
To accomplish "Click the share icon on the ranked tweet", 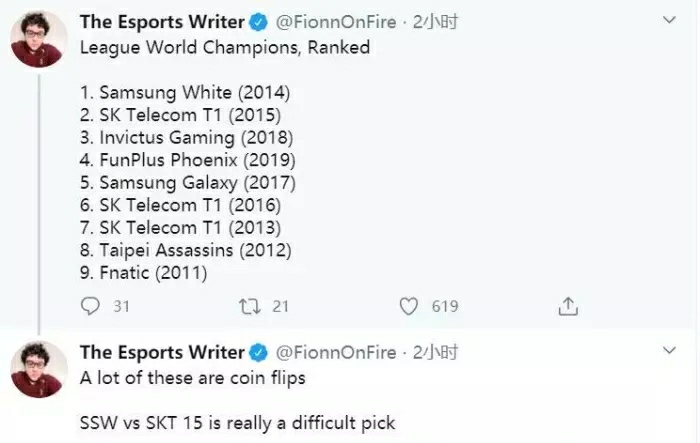I will tap(567, 306).
